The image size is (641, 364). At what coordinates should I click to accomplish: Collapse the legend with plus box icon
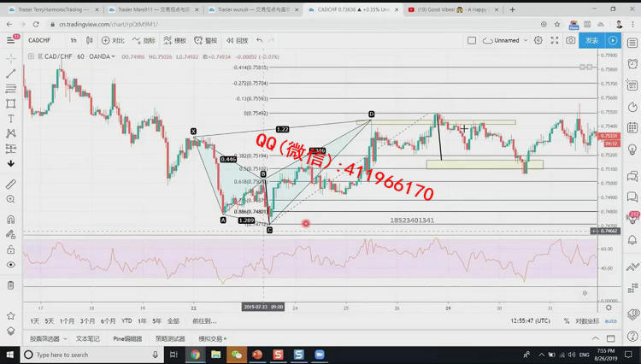tap(31, 56)
